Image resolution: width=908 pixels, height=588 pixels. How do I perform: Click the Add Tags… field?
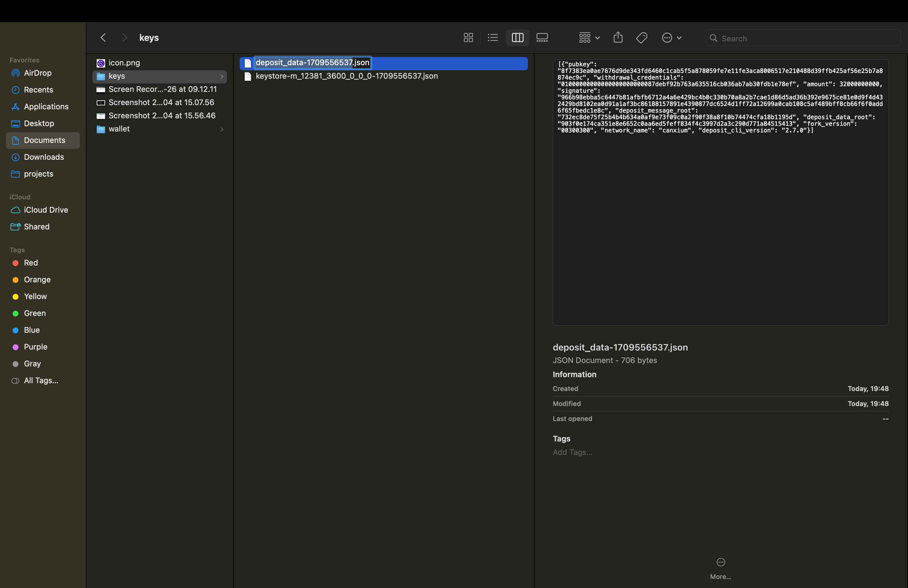tap(572, 452)
